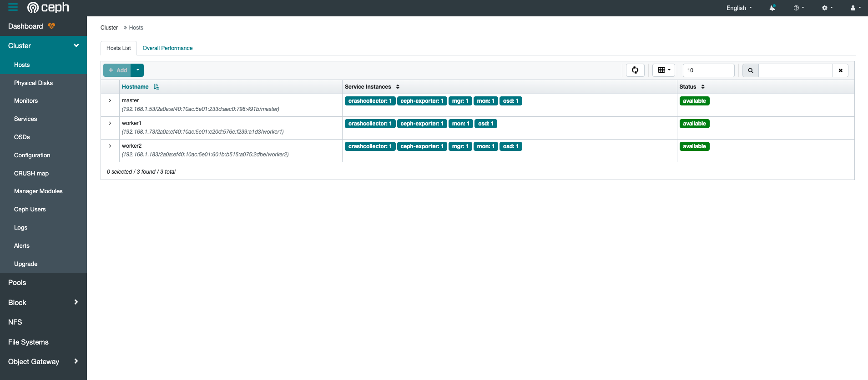Refresh the hosts table

pyautogui.click(x=635, y=70)
